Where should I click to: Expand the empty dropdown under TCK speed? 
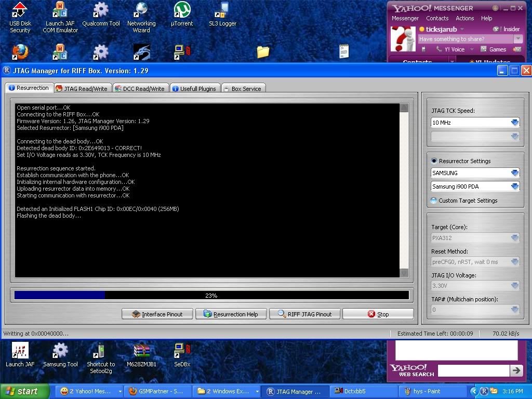pyautogui.click(x=515, y=137)
